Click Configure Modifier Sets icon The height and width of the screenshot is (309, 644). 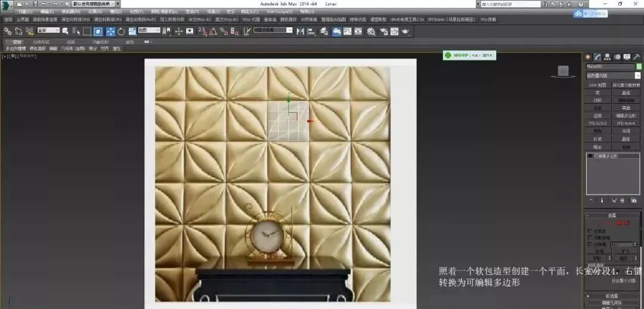634,200
